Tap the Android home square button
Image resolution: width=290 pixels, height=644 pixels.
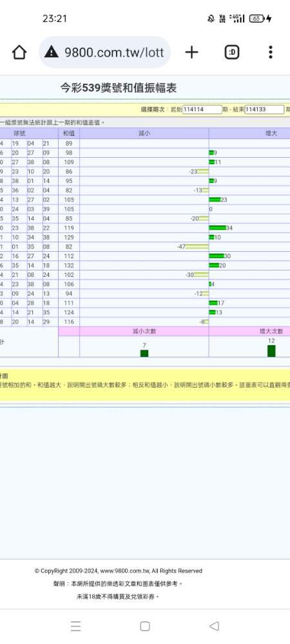tap(144, 626)
